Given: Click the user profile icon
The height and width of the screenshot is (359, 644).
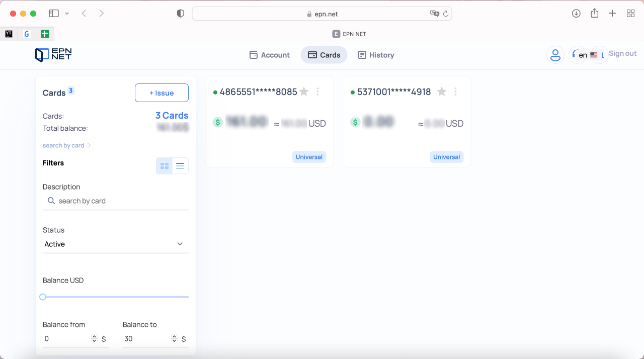Looking at the screenshot, I should (x=555, y=55).
